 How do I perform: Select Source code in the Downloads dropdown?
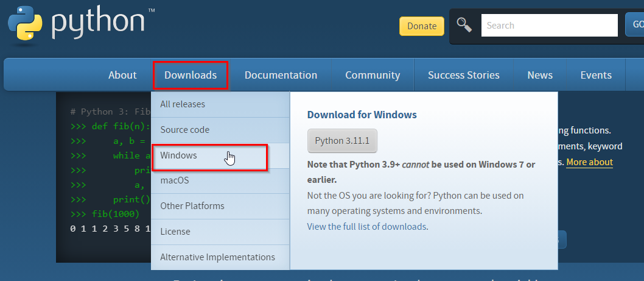tap(220, 130)
